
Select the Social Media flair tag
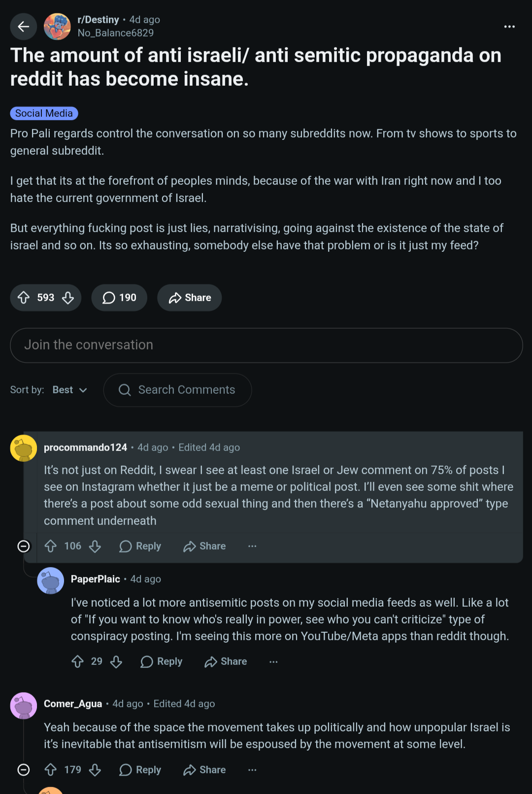(x=44, y=113)
